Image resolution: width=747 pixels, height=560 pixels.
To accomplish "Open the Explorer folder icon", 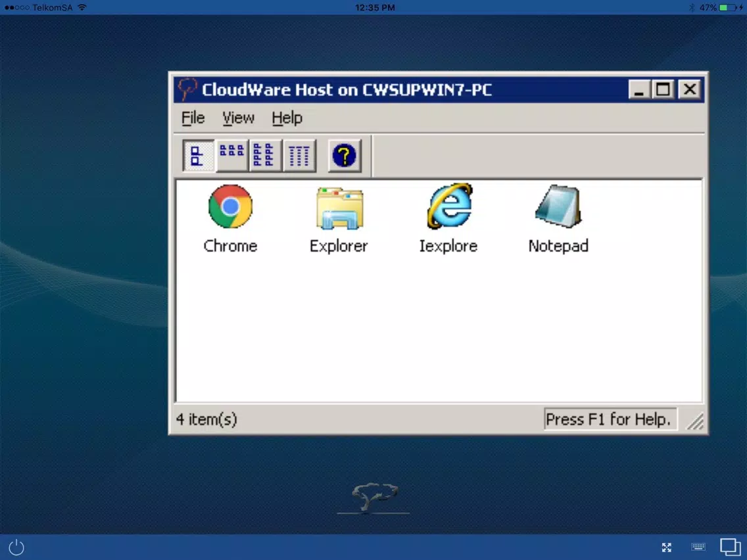I will tap(340, 208).
